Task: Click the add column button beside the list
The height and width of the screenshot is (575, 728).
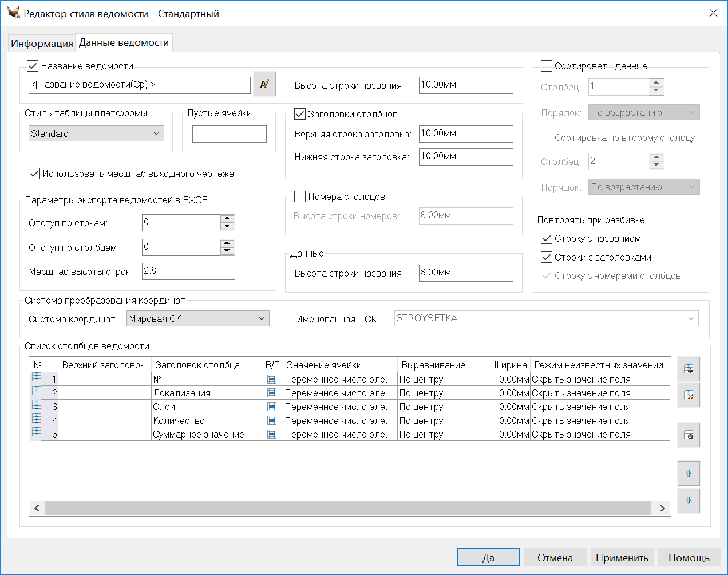Action: pos(689,369)
